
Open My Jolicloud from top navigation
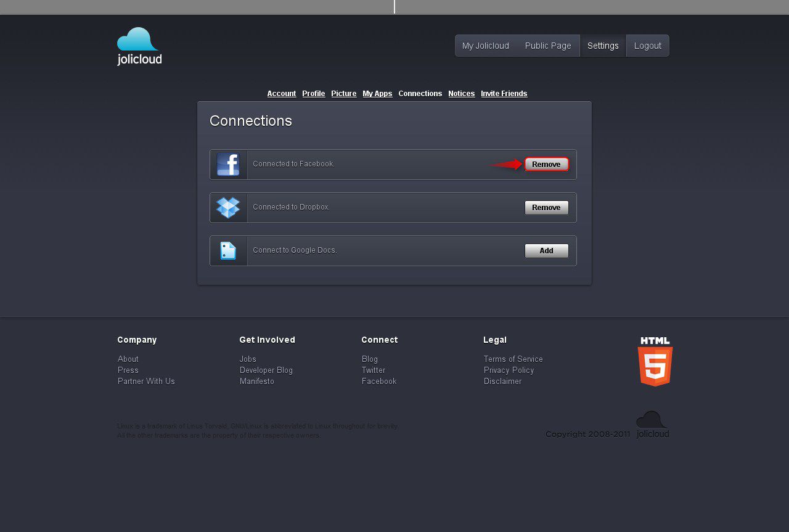click(486, 46)
